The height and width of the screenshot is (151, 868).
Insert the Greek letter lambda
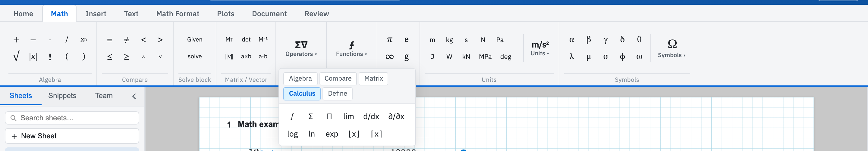tap(572, 57)
